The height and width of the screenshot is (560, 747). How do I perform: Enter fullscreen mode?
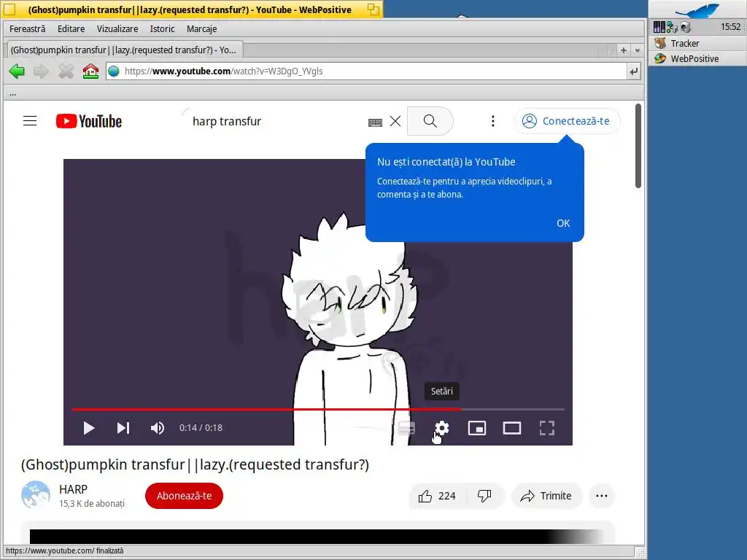coord(547,428)
